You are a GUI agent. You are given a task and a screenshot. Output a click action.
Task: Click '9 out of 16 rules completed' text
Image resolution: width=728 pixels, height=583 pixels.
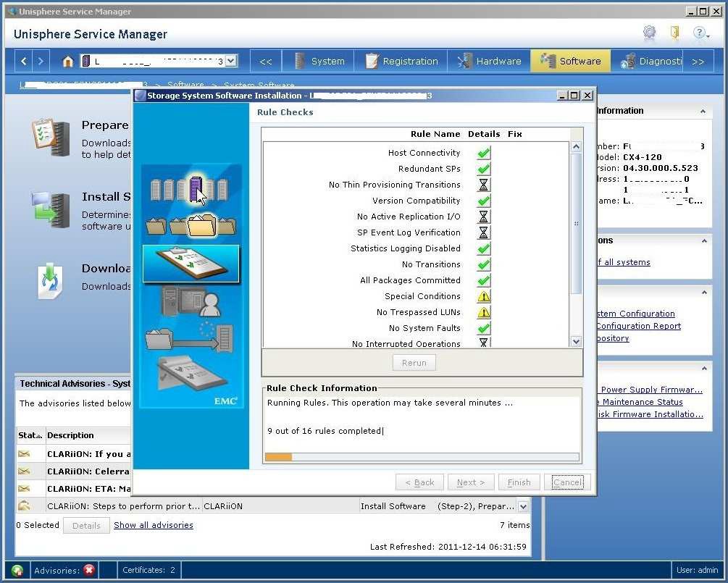click(324, 431)
